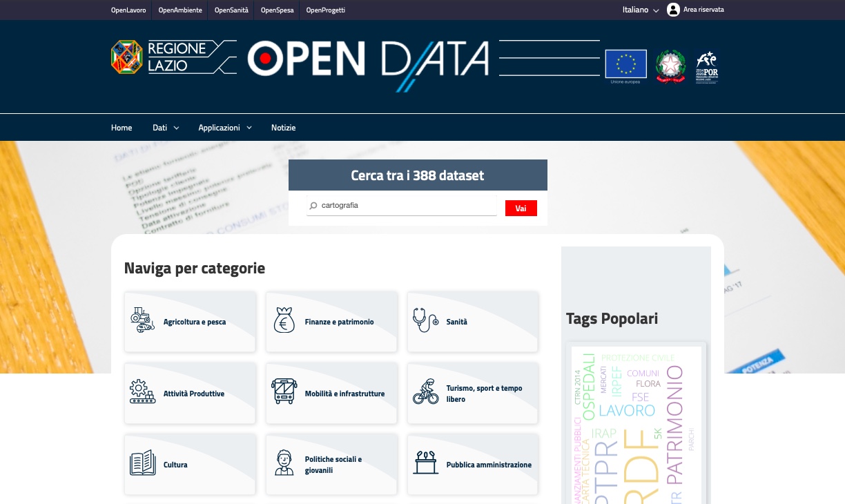The height and width of the screenshot is (504, 845).
Task: Open the Finanze e patrimonio category
Action: [331, 322]
